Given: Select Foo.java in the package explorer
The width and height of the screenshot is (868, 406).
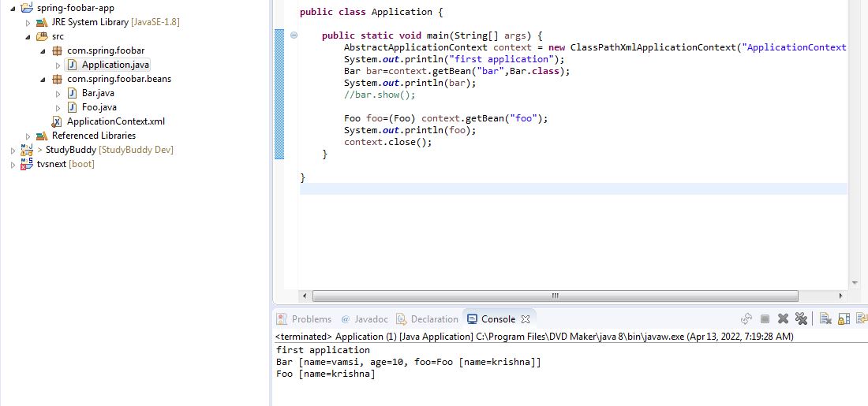Looking at the screenshot, I should (x=99, y=107).
